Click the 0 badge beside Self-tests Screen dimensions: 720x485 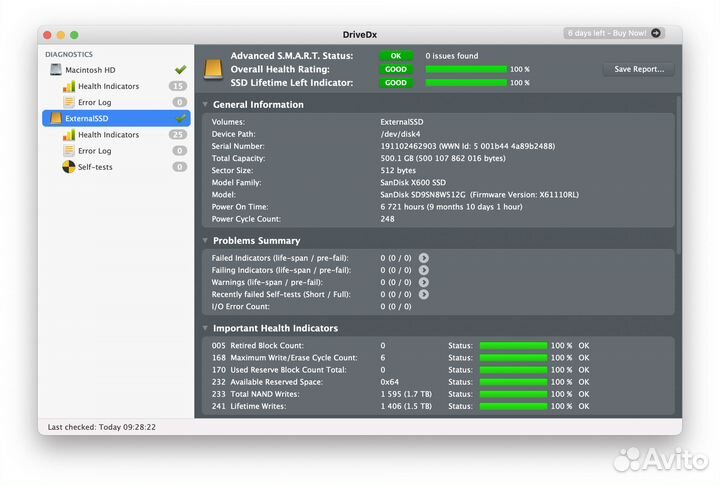[180, 167]
